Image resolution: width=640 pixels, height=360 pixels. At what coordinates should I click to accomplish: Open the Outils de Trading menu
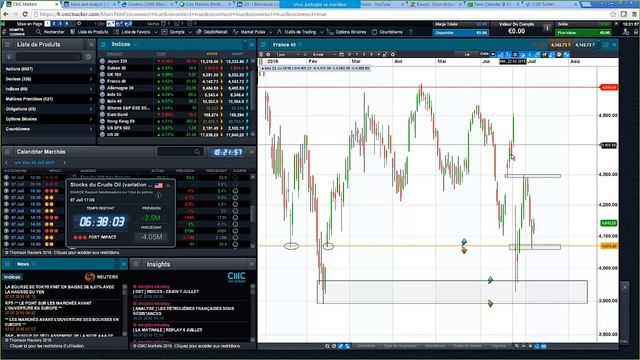[x=299, y=32]
